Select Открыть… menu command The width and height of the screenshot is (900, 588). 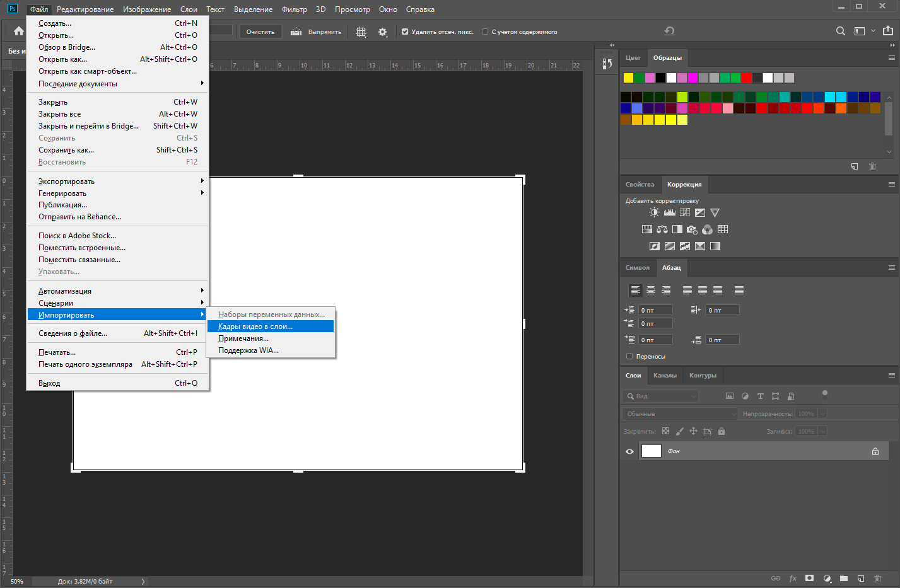point(117,35)
